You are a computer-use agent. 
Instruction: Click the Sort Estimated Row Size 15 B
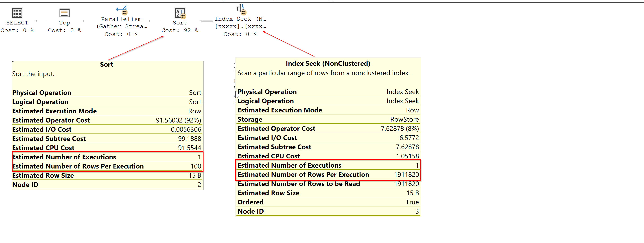(194, 175)
